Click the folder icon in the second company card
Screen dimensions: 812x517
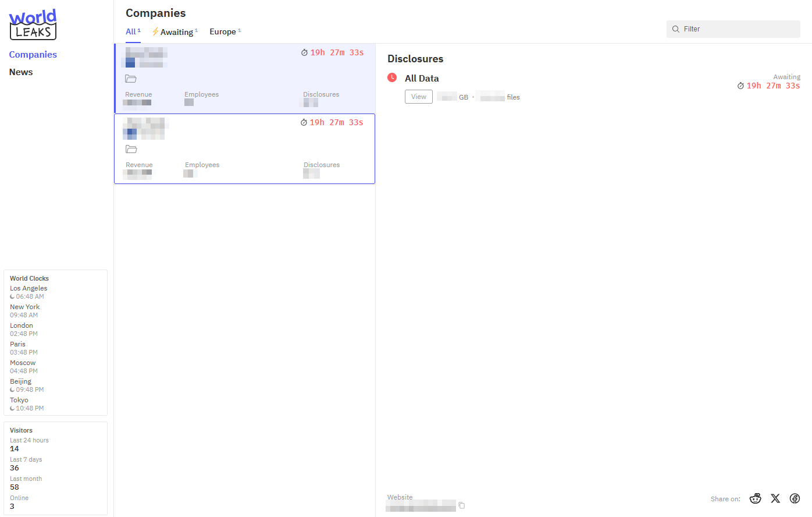131,150
